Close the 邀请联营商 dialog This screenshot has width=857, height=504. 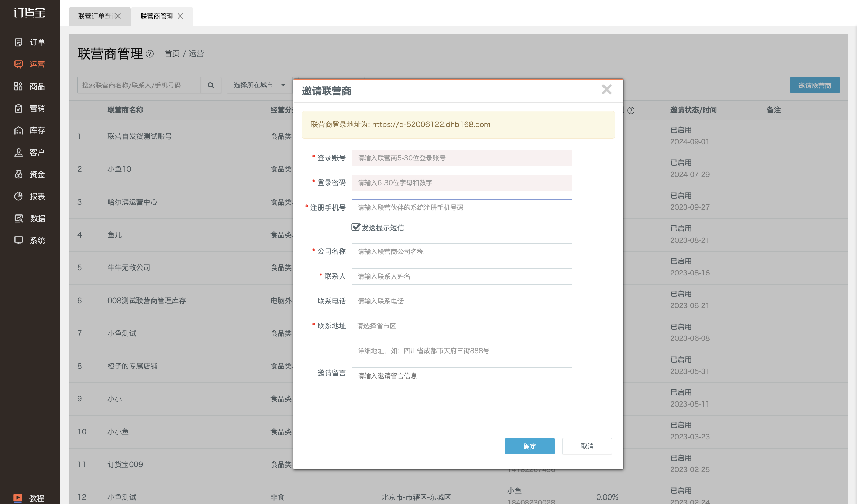point(607,90)
